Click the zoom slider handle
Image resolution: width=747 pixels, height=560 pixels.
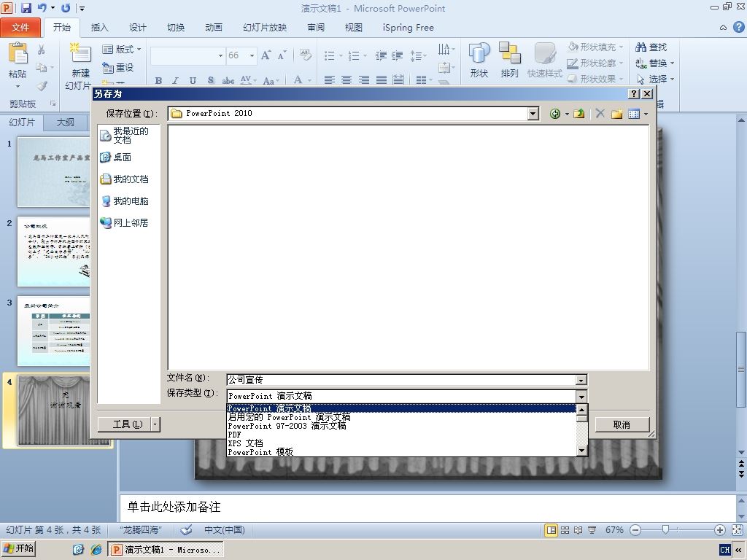pyautogui.click(x=665, y=529)
